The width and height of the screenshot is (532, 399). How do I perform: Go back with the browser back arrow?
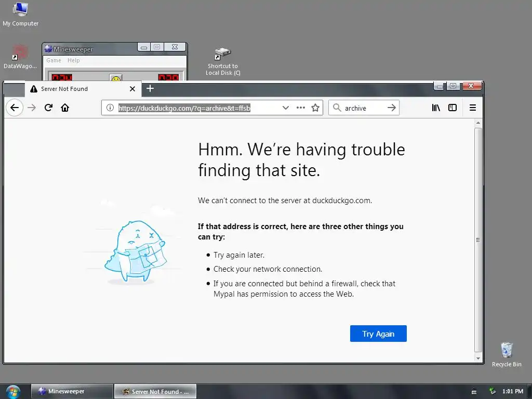[14, 108]
